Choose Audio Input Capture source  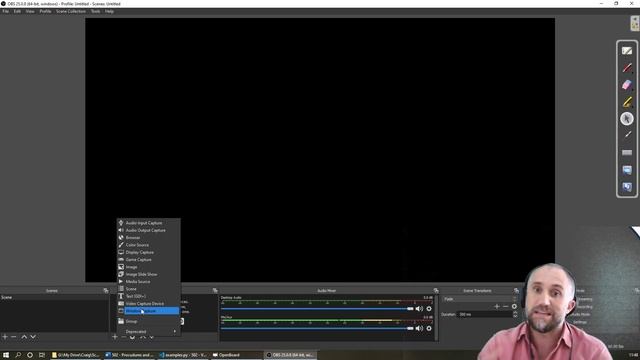149,223
